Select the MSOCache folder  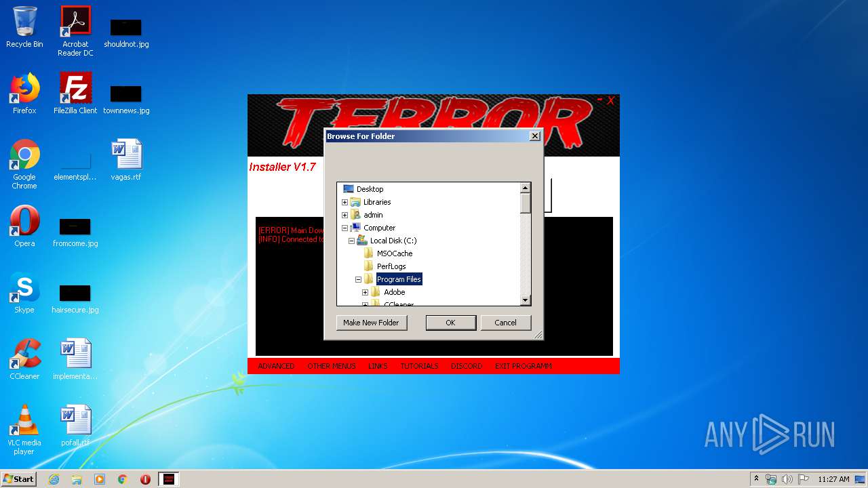pos(395,253)
